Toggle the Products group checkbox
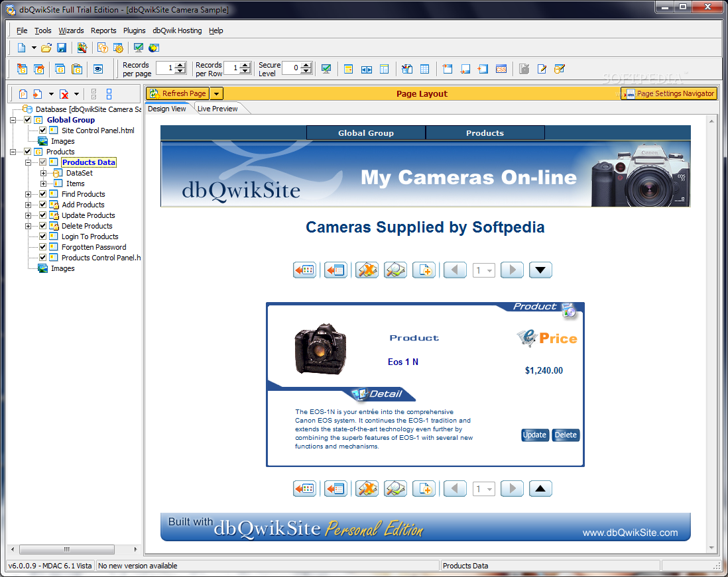Screen dimensions: 728x577 [x=28, y=152]
